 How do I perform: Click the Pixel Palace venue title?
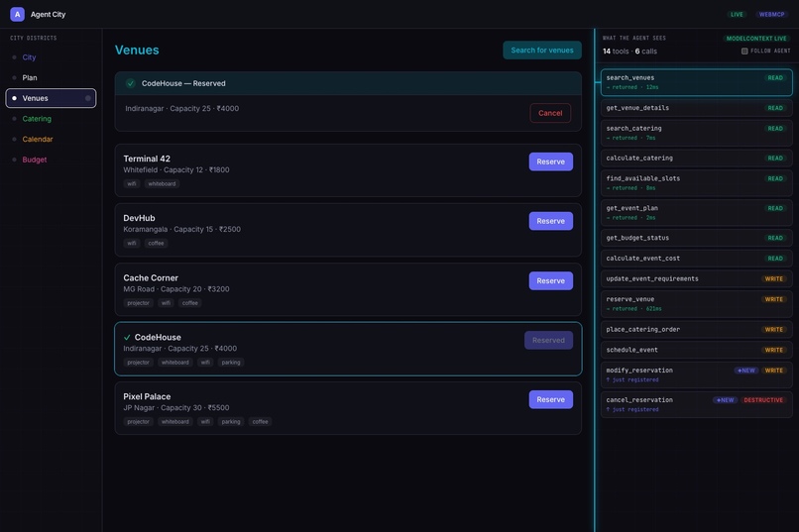pyautogui.click(x=147, y=396)
